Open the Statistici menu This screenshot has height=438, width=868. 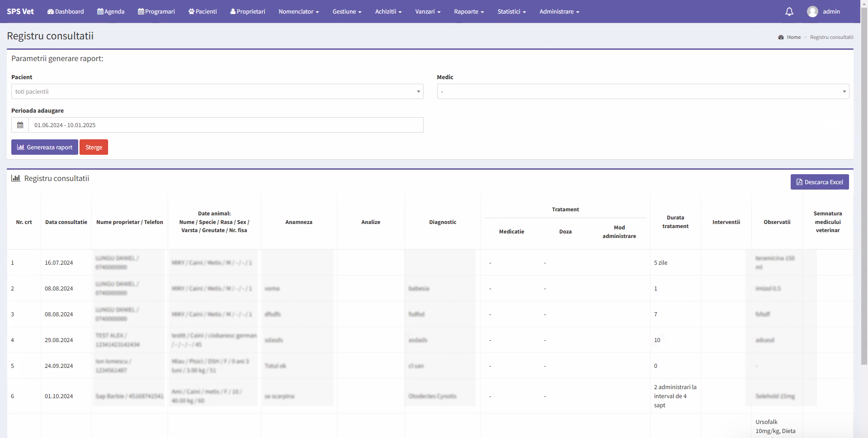click(511, 12)
